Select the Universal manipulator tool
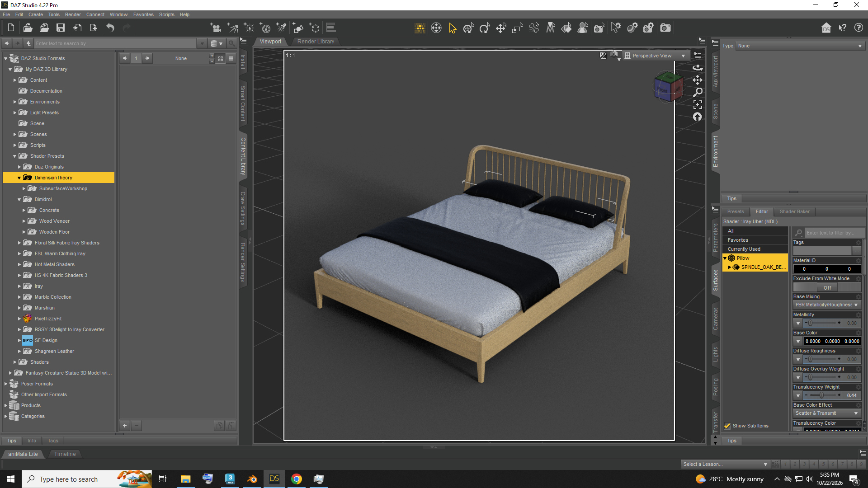This screenshot has width=868, height=488. click(468, 28)
